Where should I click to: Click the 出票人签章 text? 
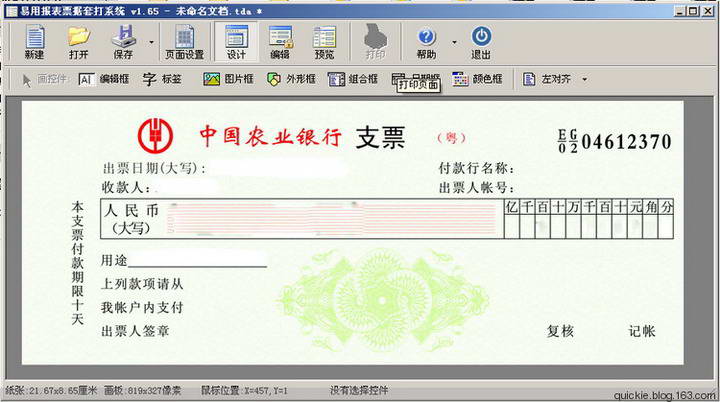[135, 331]
